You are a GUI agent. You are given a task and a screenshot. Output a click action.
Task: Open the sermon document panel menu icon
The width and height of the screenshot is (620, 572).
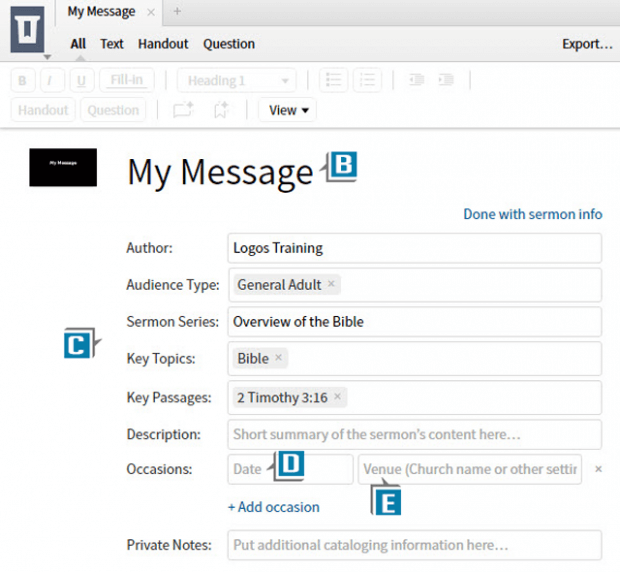(x=27, y=30)
